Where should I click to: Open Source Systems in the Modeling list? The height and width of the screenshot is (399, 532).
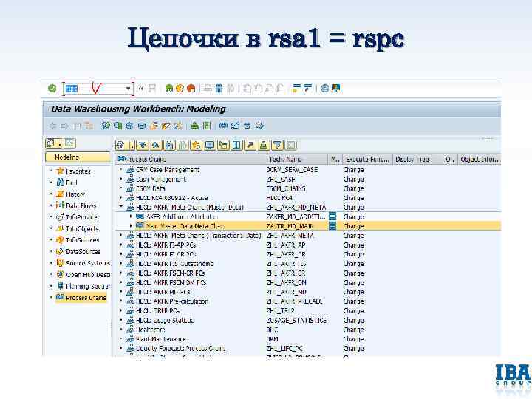pyautogui.click(x=88, y=263)
